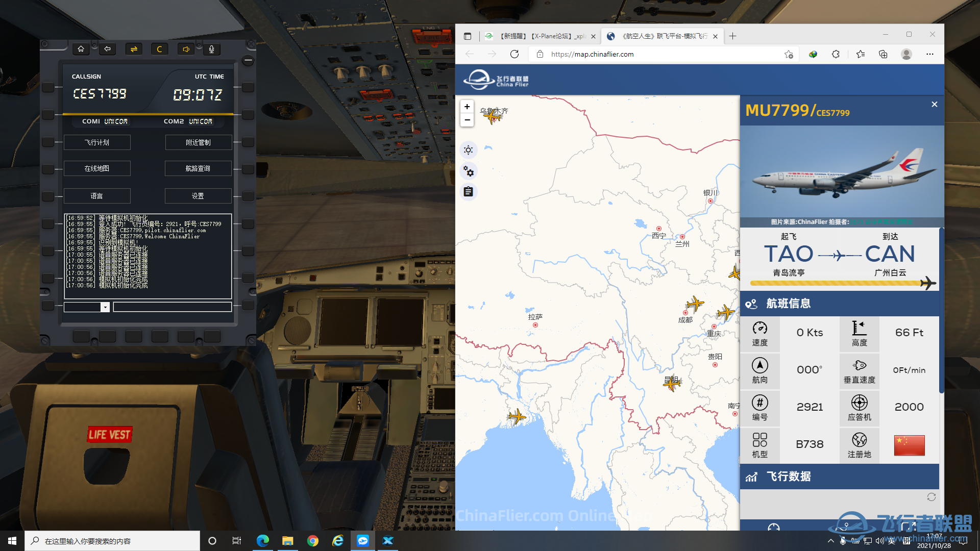This screenshot has width=980, height=551.
Task: Click the message input field beside the dropdown
Action: tap(173, 307)
